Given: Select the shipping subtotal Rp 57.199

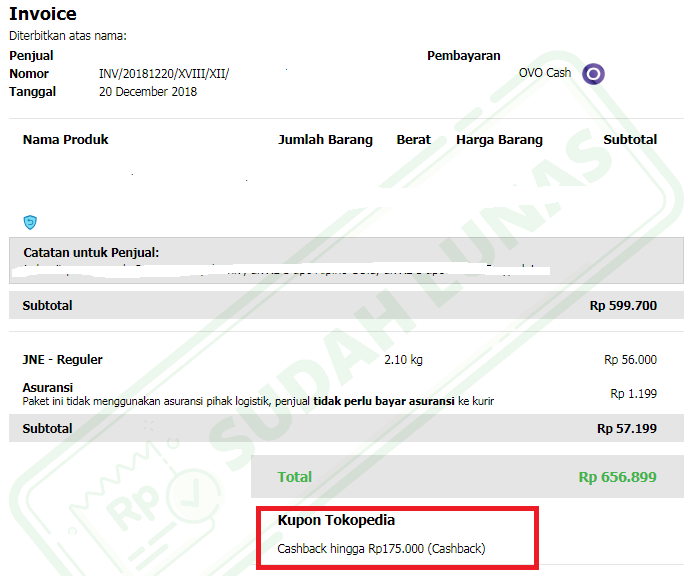Looking at the screenshot, I should (627, 429).
